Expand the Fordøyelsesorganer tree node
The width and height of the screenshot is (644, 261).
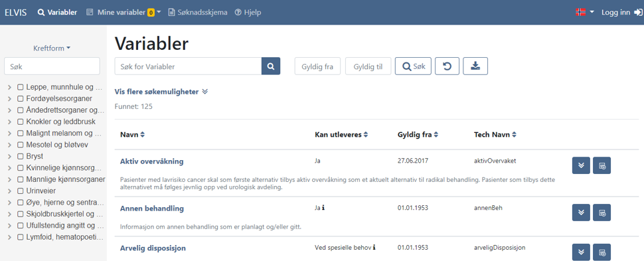pos(9,99)
